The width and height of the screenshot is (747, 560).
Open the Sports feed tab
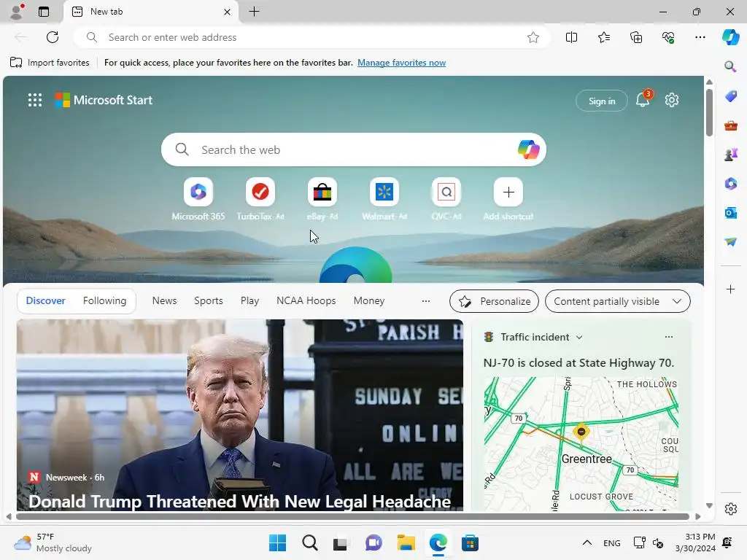pyautogui.click(x=209, y=300)
